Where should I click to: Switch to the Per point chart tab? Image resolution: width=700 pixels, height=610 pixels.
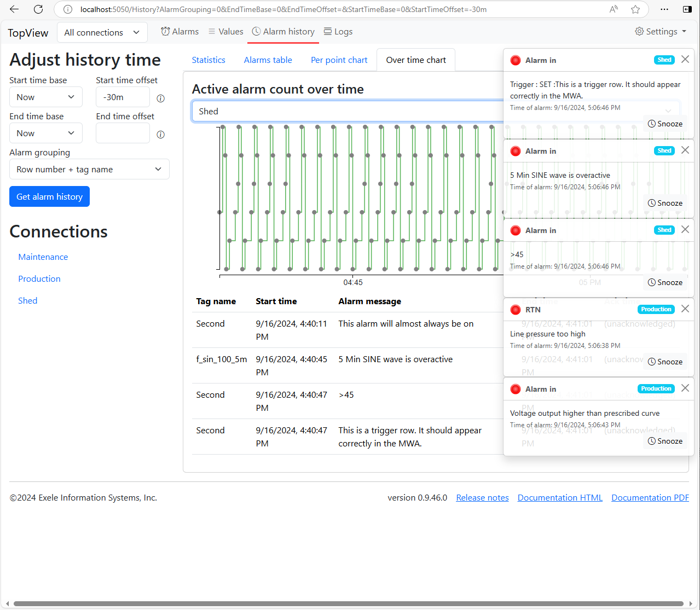(x=339, y=60)
